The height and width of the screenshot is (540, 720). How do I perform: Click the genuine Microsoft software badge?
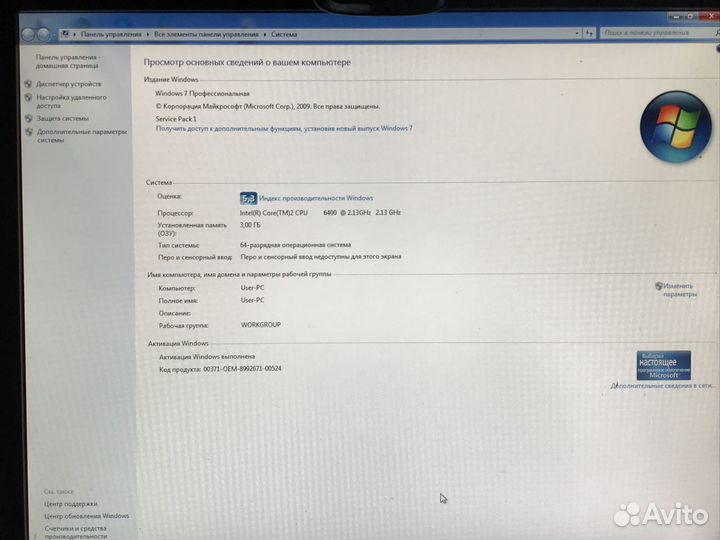coord(664,366)
